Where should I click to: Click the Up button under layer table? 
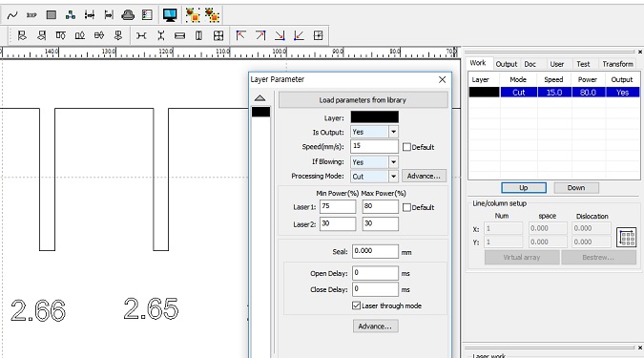[524, 187]
